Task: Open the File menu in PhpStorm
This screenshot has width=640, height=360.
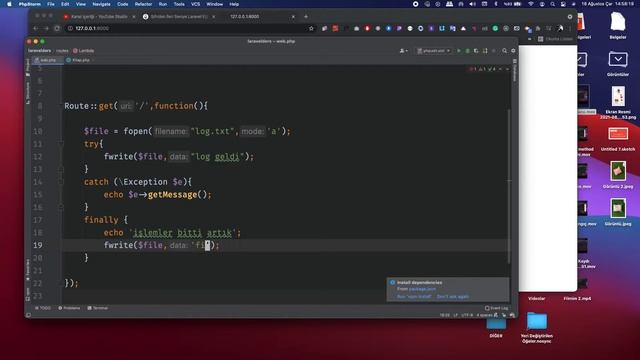Action: click(51, 4)
